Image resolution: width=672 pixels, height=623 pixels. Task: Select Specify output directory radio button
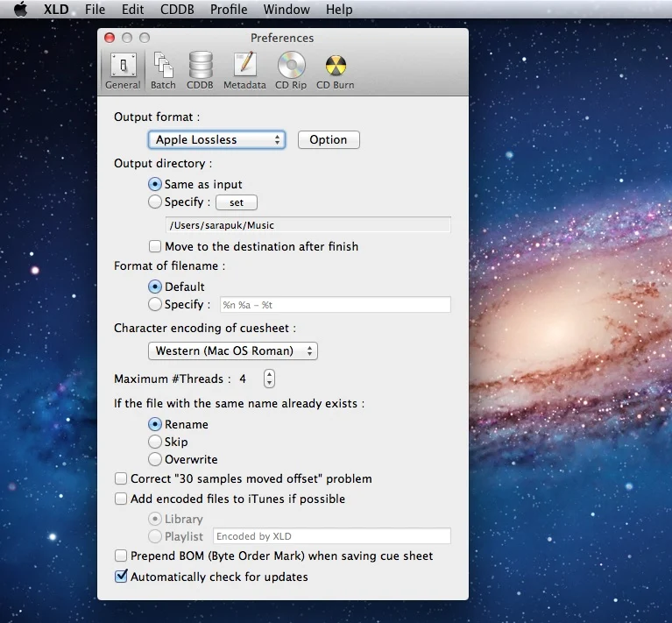pos(155,202)
